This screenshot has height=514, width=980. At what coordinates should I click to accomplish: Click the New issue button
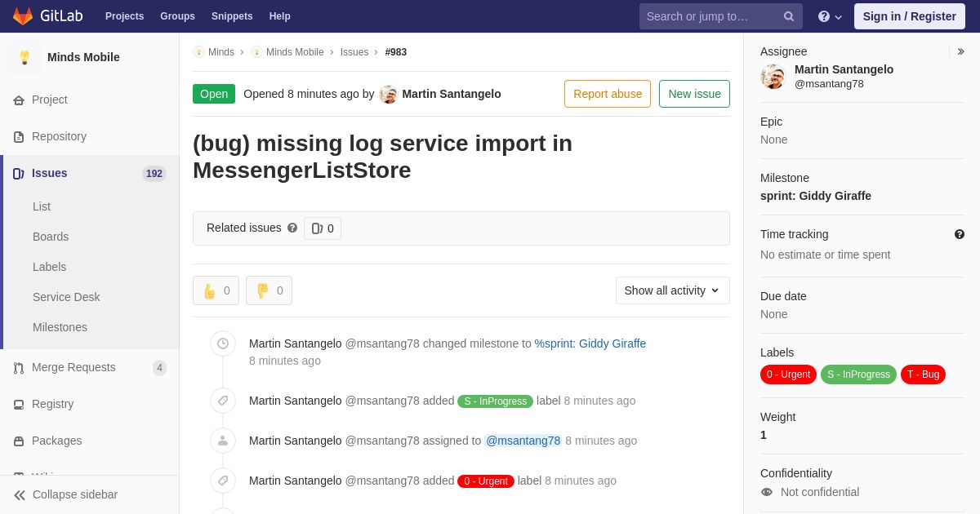point(694,94)
